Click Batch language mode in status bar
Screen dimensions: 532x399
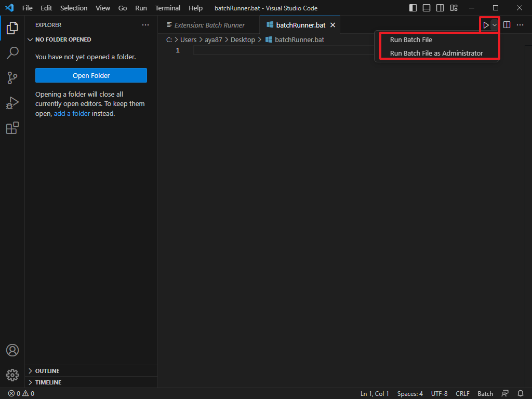click(x=485, y=394)
